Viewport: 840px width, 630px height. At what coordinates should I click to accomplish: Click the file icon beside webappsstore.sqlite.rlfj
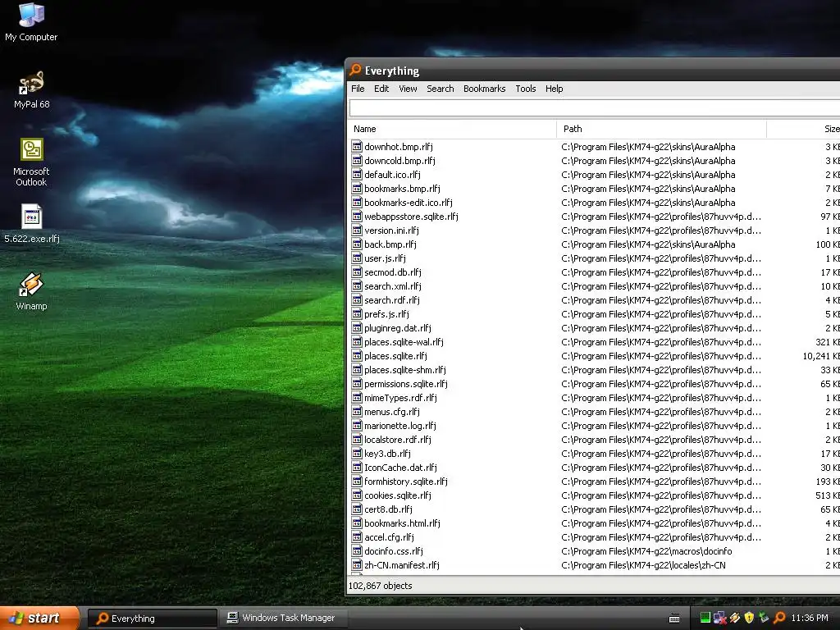pyautogui.click(x=357, y=216)
